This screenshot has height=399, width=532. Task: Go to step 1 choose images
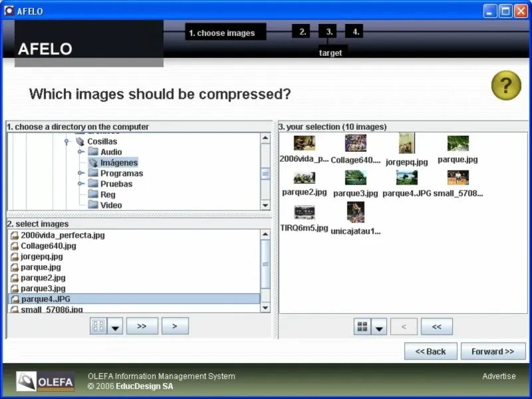click(x=225, y=32)
